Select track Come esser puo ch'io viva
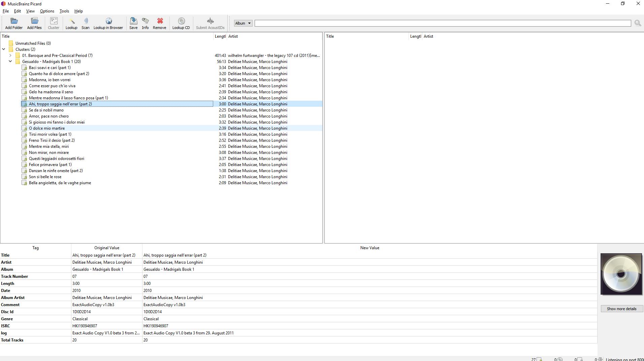The image size is (644, 361). pyautogui.click(x=52, y=86)
